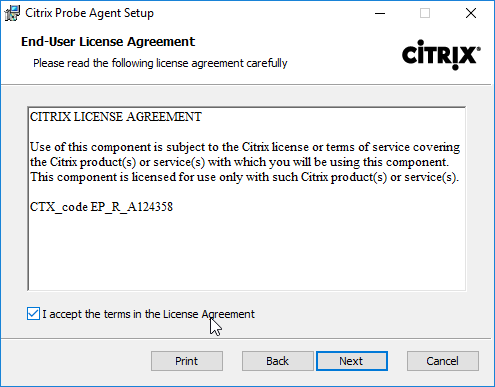The height and width of the screenshot is (387, 495).
Task: Click the 'End-User License Agreement' heading
Action: [x=108, y=42]
